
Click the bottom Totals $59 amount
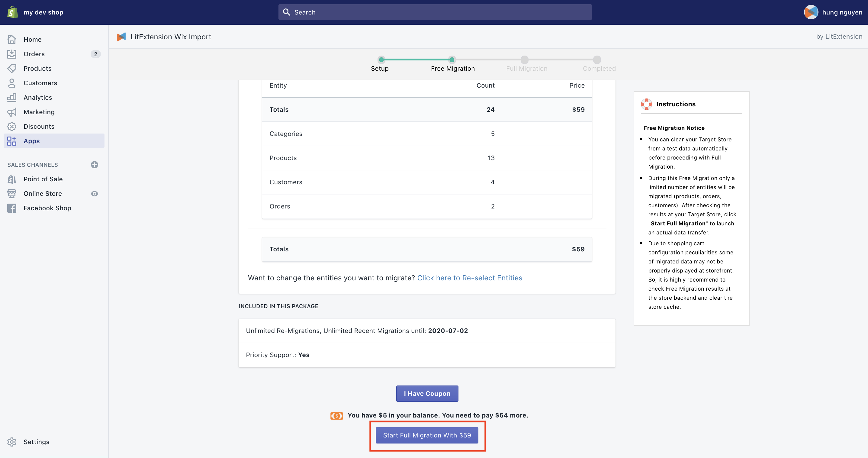pyautogui.click(x=578, y=249)
